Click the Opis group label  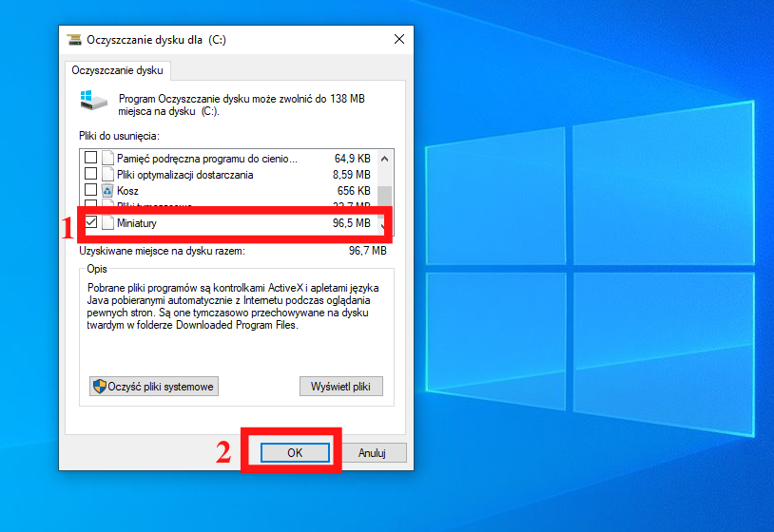(x=97, y=269)
